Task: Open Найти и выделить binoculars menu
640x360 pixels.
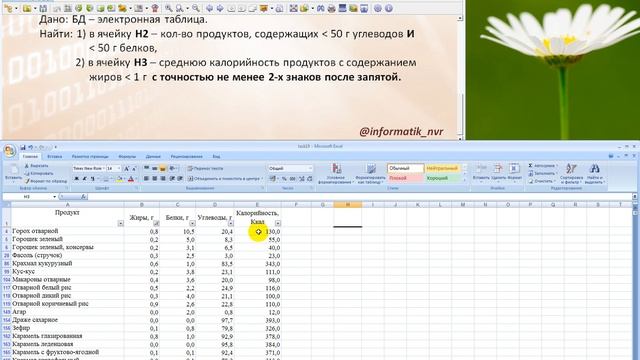Action: (594, 173)
